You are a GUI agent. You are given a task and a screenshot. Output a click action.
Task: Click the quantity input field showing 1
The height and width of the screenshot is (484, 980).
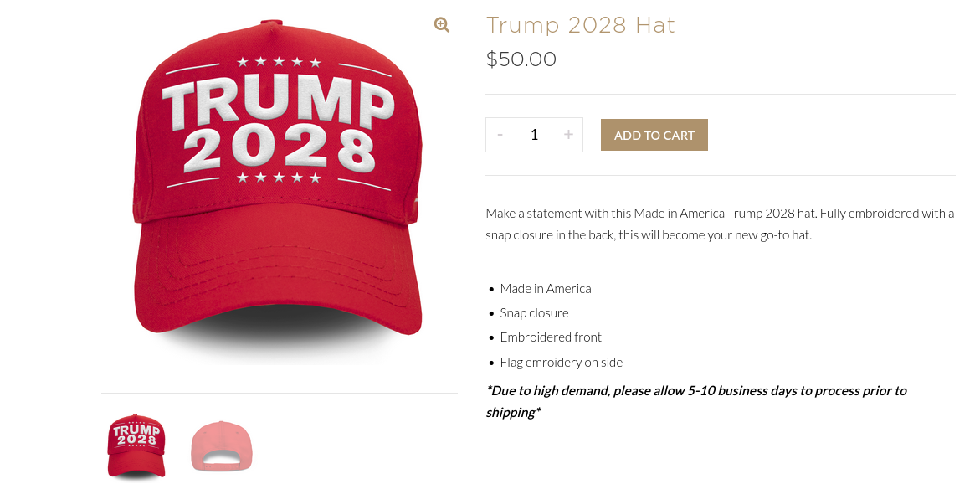[535, 135]
